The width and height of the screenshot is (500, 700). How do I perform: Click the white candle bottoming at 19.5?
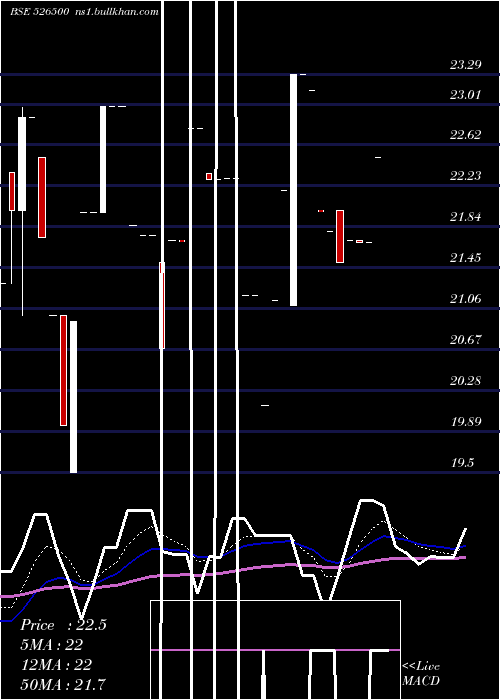[x=73, y=397]
